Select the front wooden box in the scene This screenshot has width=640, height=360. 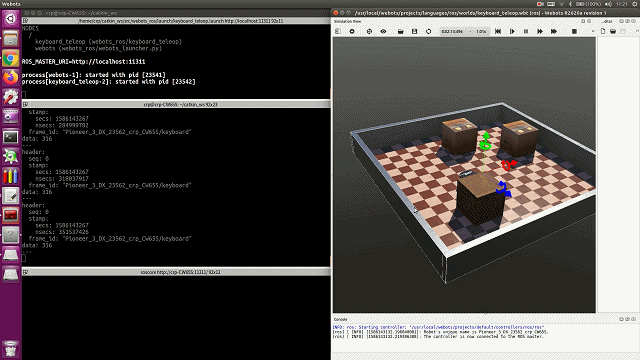click(x=480, y=199)
